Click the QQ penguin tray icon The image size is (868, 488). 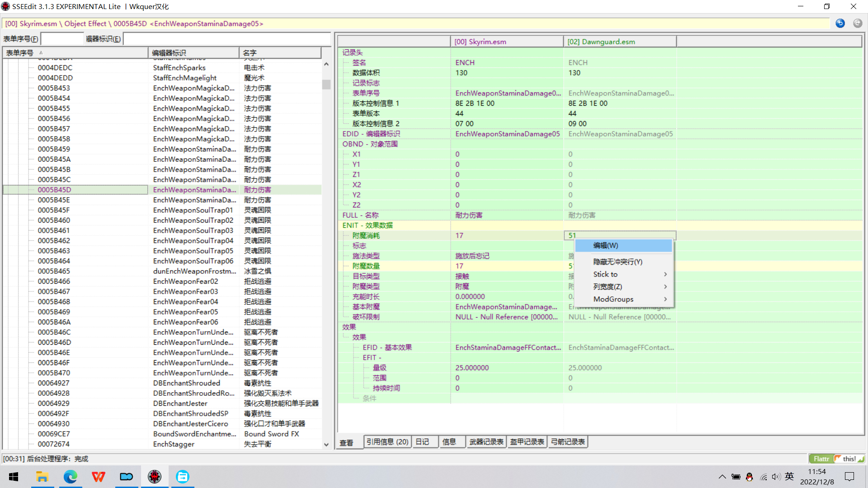[750, 477]
